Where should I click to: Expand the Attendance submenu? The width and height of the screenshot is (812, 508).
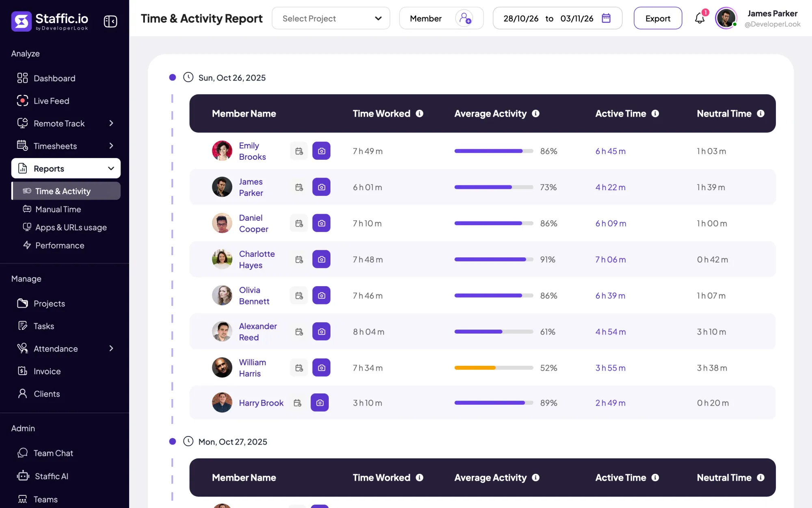(111, 348)
